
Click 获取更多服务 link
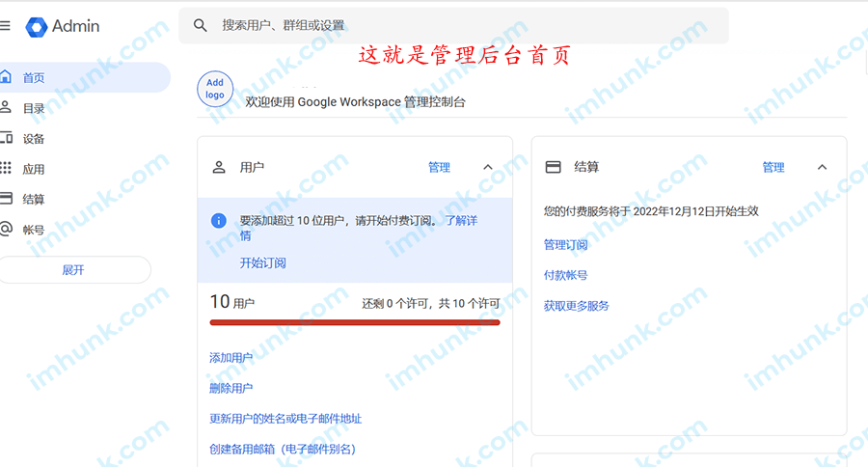[577, 306]
